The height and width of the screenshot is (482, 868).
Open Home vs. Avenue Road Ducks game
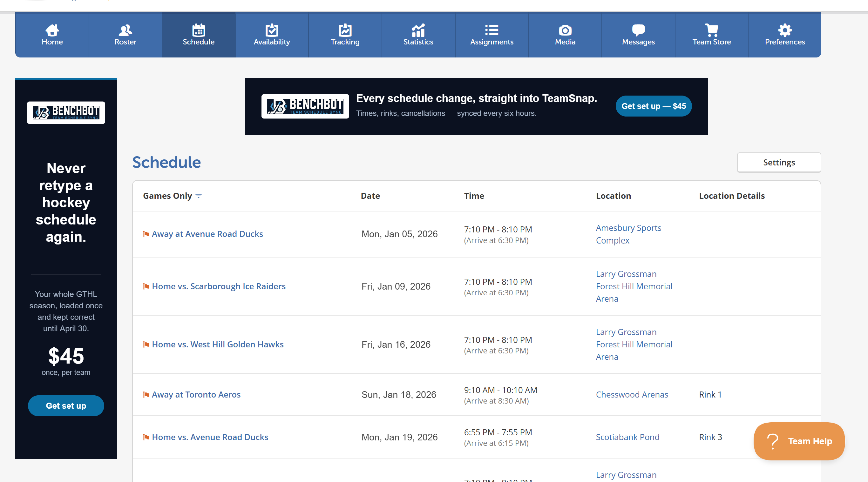coord(210,437)
